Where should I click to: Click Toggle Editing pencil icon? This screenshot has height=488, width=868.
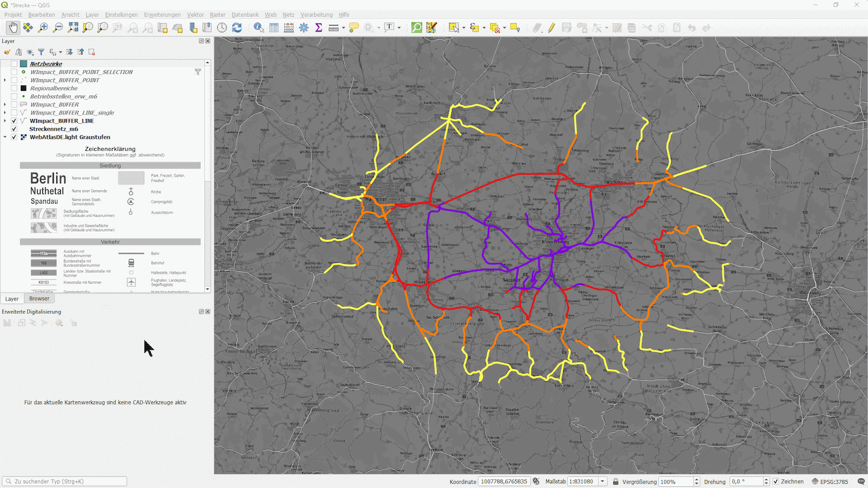point(551,27)
